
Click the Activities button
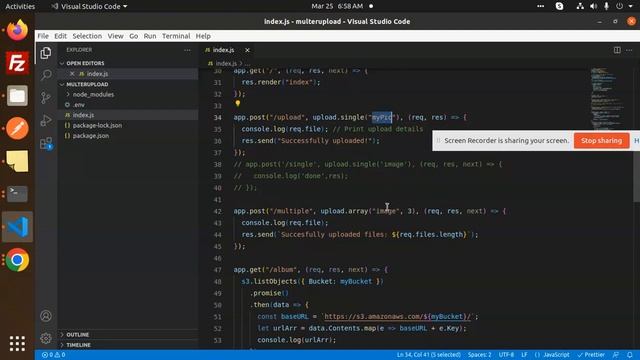[20, 6]
